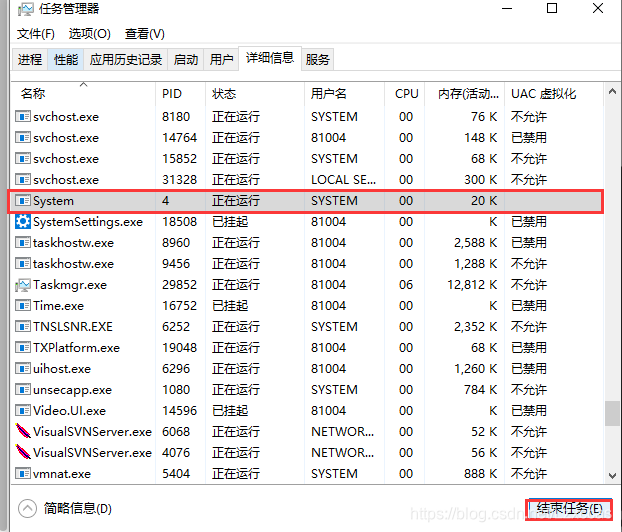Click the Task Manager title bar icon
Screen dimensions: 622x532
tap(26, 9)
